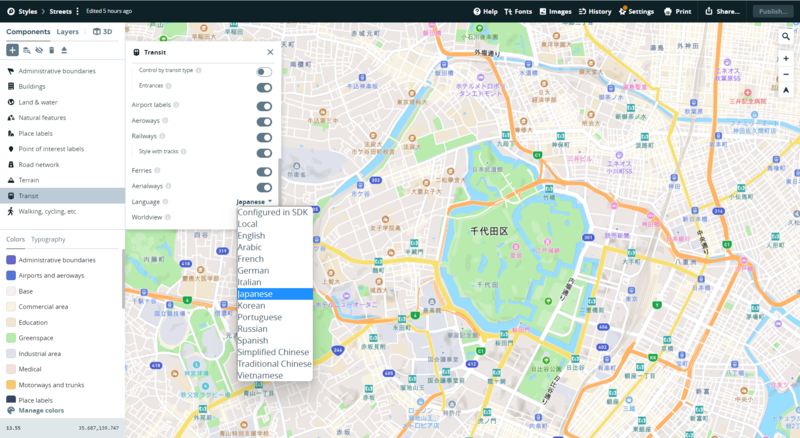Zoom out the map with minus button

tap(786, 75)
